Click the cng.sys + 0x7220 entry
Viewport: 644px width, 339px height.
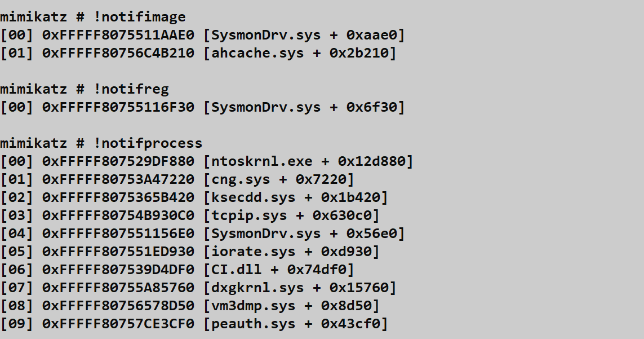(x=279, y=179)
